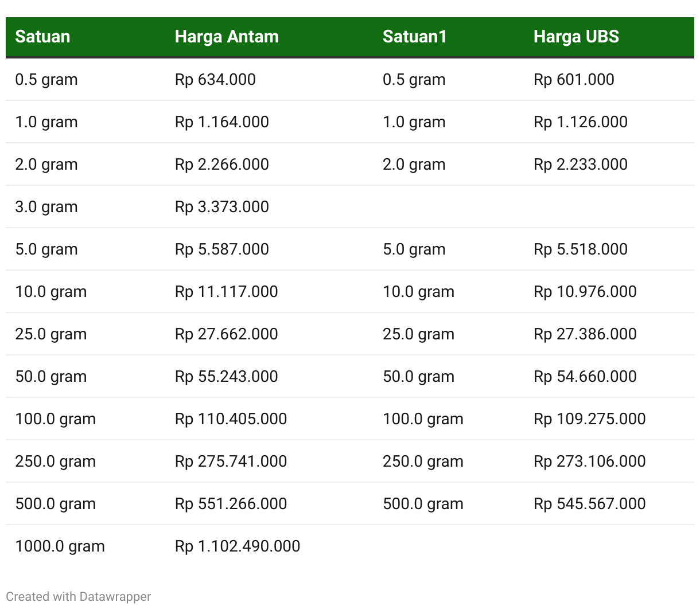Click the Satuan1 column header
Screen dimensions: 700x610
414,37
